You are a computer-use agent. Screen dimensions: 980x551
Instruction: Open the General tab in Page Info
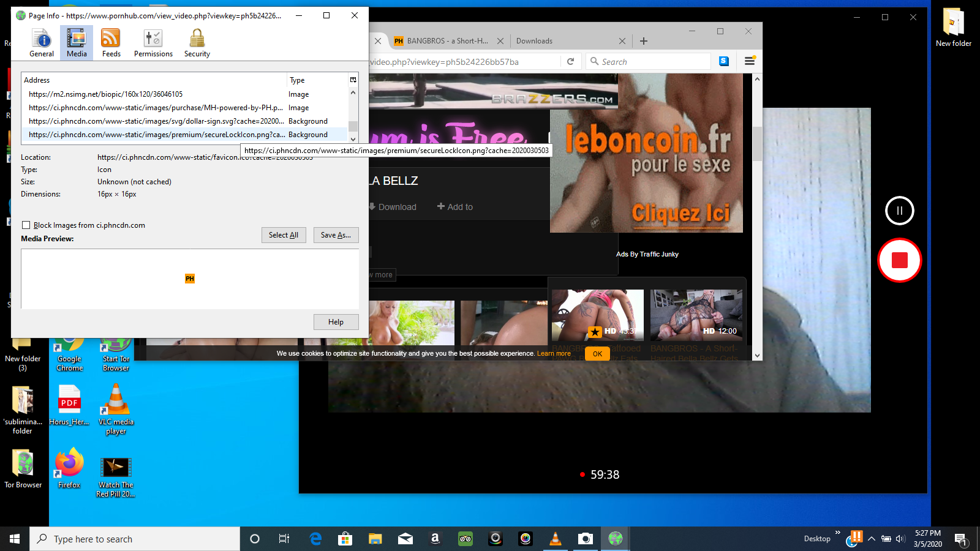pyautogui.click(x=42, y=43)
